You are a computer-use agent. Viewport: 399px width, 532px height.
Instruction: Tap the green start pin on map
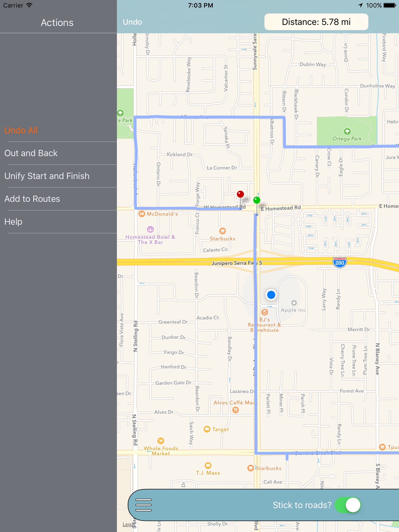pyautogui.click(x=257, y=200)
